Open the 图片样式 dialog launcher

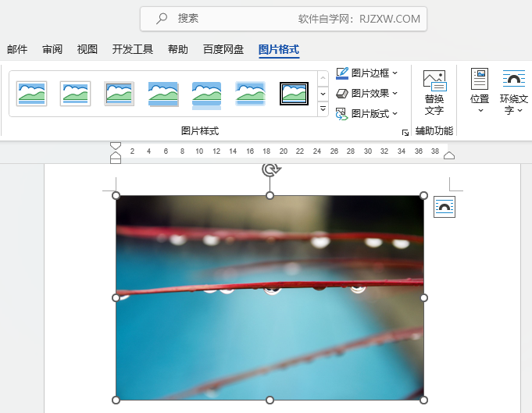(405, 133)
